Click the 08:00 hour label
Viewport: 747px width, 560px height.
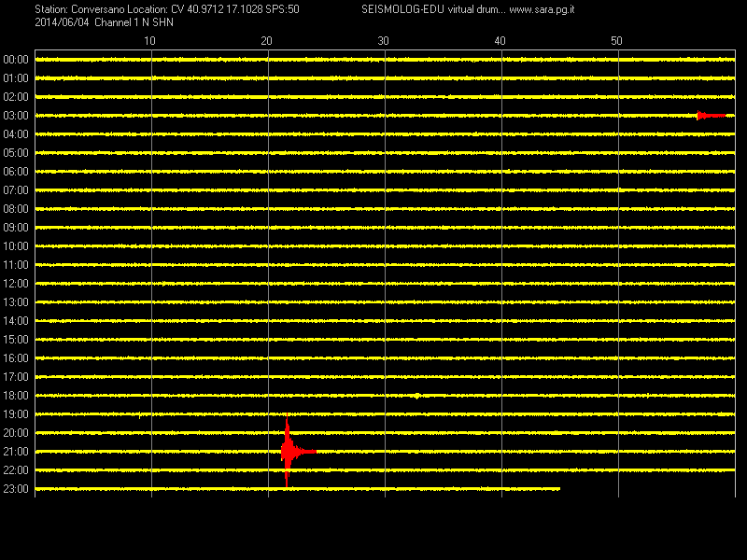16,209
